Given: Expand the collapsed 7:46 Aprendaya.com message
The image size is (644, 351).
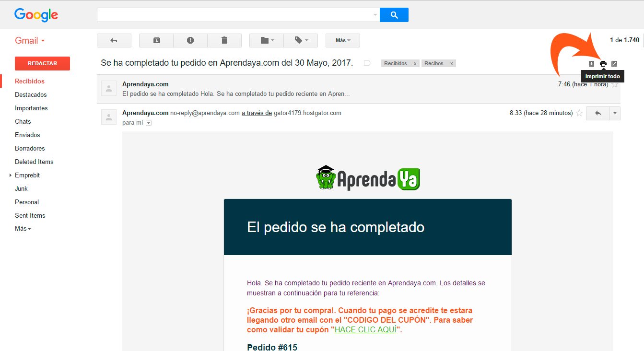Looking at the screenshot, I should (x=358, y=89).
